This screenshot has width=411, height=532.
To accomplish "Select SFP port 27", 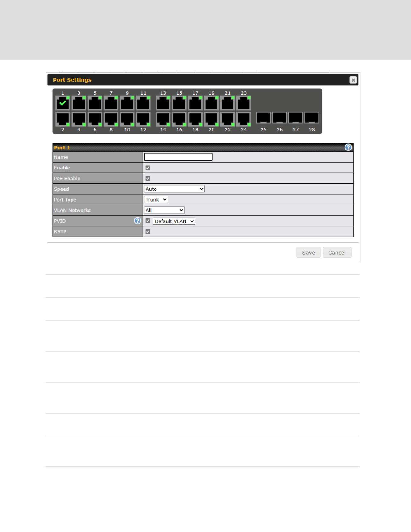I will pos(296,118).
